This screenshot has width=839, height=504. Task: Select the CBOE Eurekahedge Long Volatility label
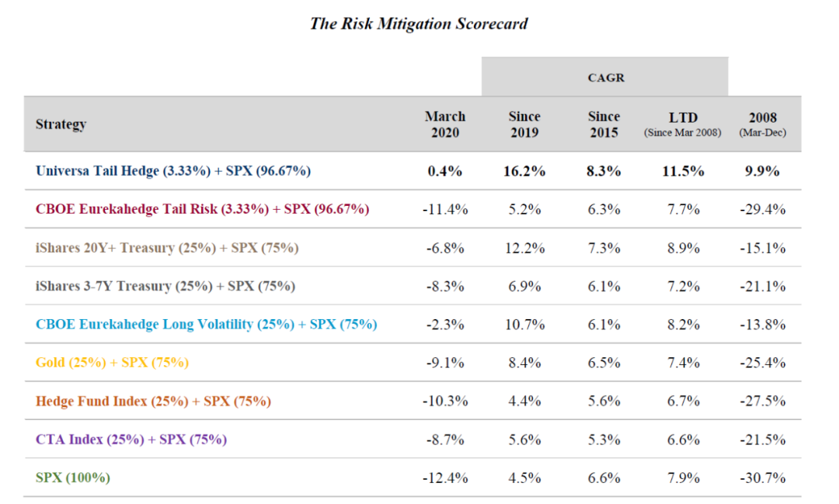pyautogui.click(x=206, y=324)
